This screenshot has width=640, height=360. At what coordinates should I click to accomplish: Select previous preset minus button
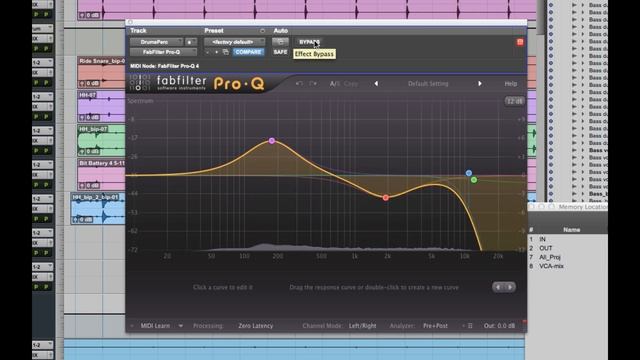tap(207, 52)
